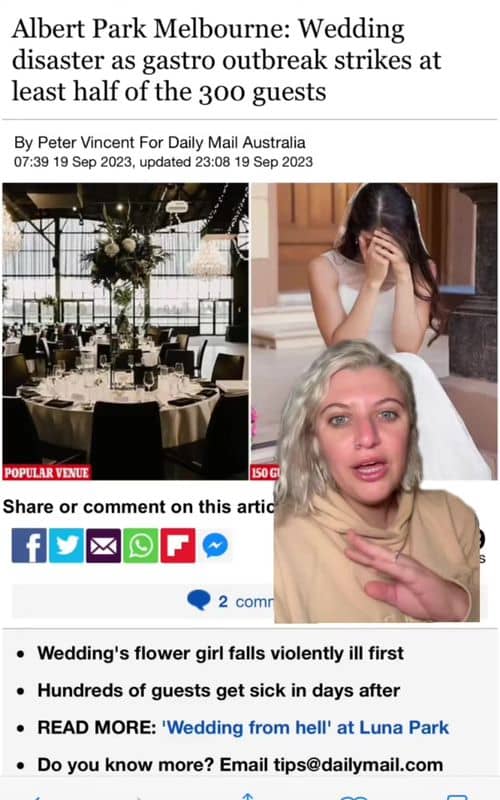Image resolution: width=500 pixels, height=800 pixels.
Task: Select the flower girl falls ill bullet
Action: pyautogui.click(x=220, y=653)
